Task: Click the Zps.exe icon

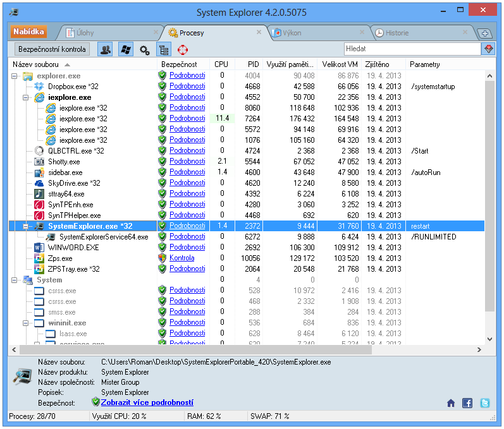Action: coord(39,258)
